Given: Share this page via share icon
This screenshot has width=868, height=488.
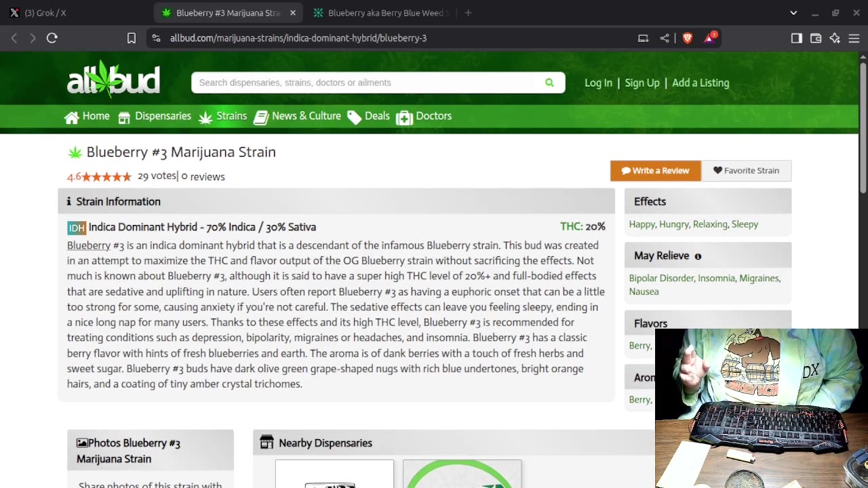Looking at the screenshot, I should [665, 39].
